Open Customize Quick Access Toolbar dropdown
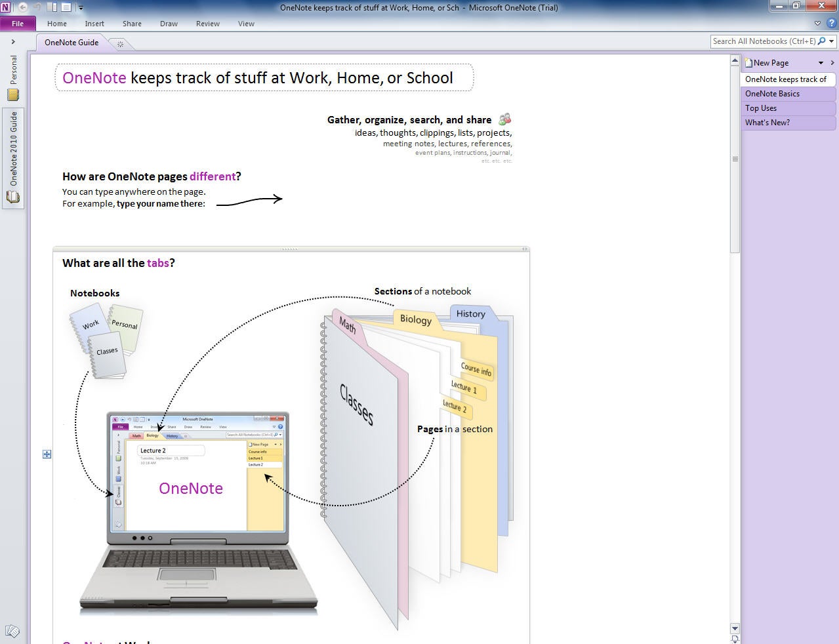 81,8
